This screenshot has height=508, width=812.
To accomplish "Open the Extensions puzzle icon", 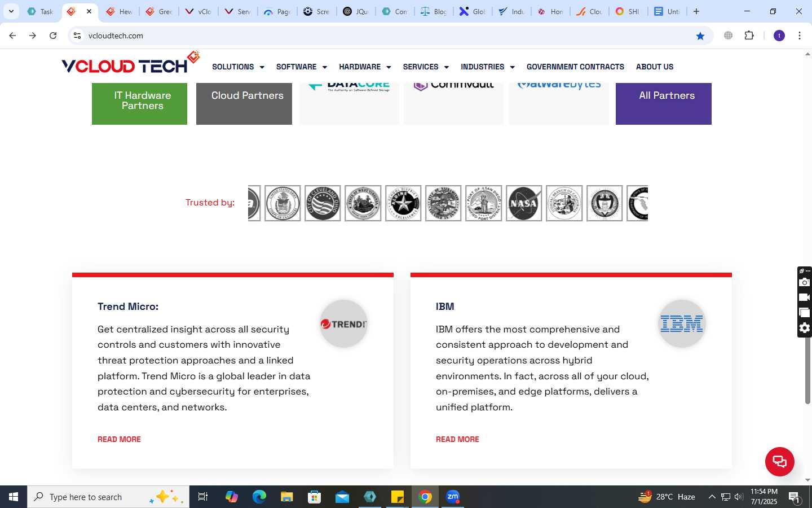I will point(749,36).
